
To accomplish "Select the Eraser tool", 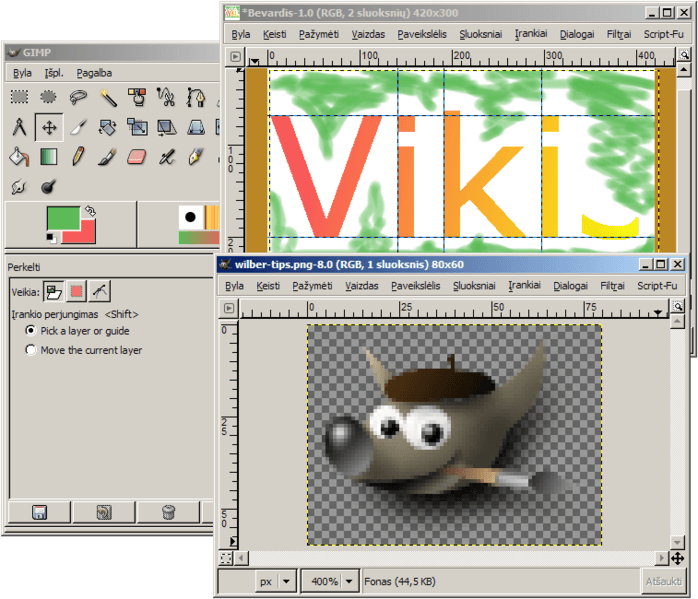I will click(138, 157).
